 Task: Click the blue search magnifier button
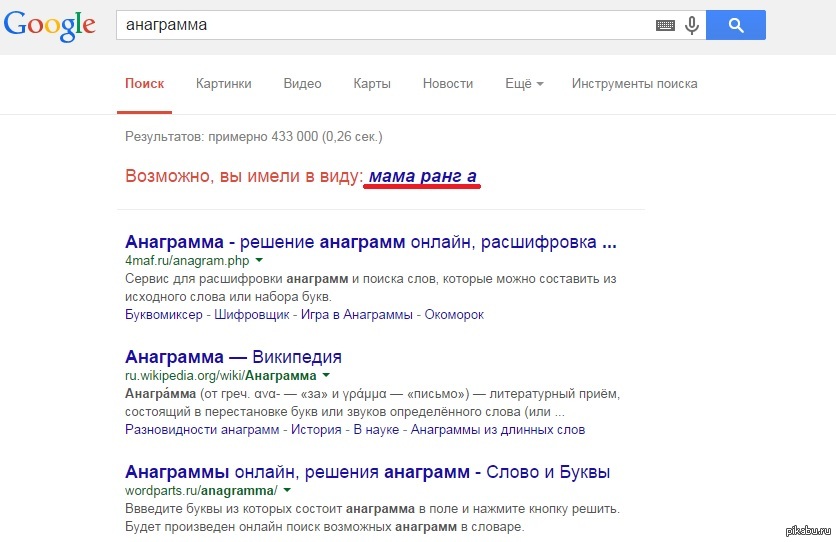pos(736,25)
